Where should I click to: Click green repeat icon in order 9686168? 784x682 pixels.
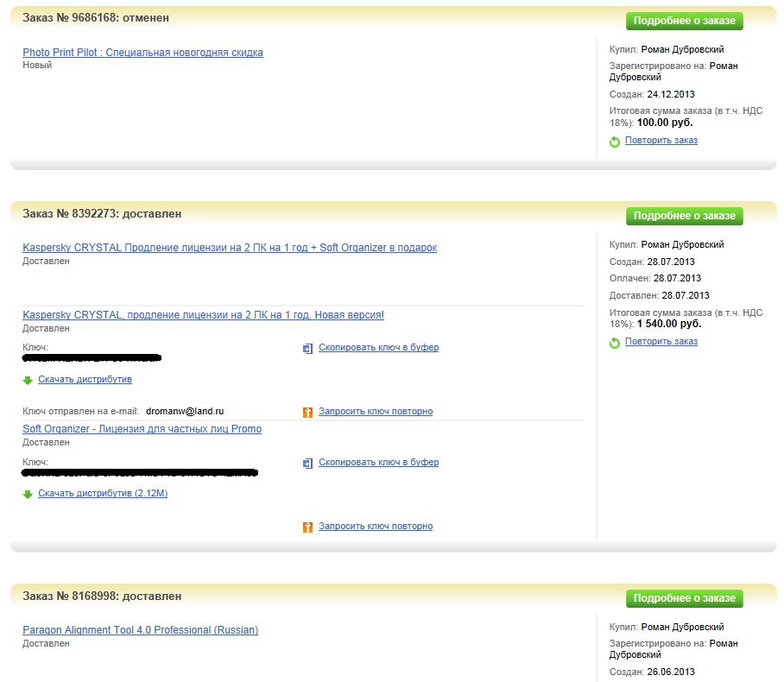tap(615, 142)
